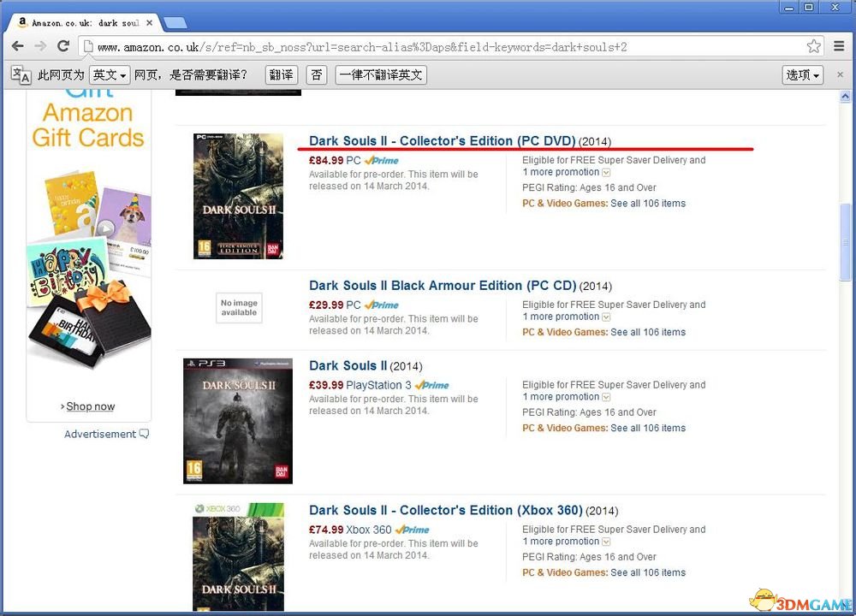Click the Advertisement feedback link
This screenshot has height=616, width=856.
point(106,435)
